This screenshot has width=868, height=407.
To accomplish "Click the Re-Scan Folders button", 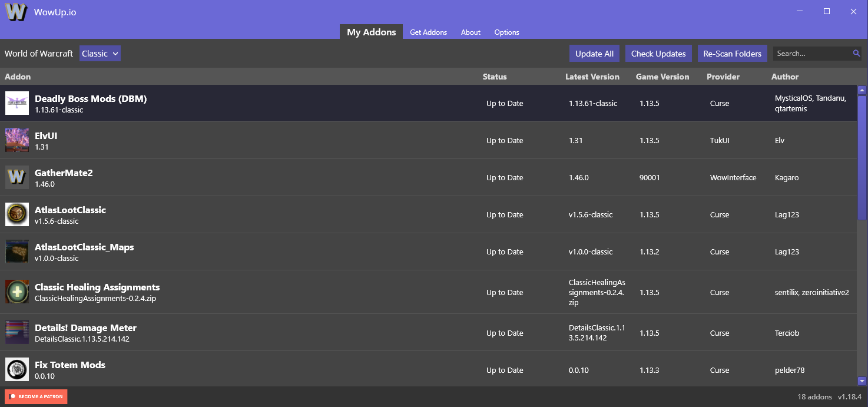I will [x=733, y=54].
